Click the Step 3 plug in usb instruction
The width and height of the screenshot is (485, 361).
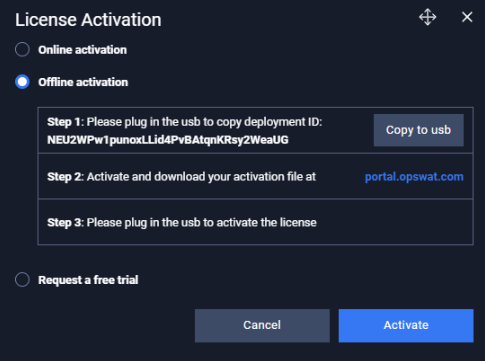201,222
